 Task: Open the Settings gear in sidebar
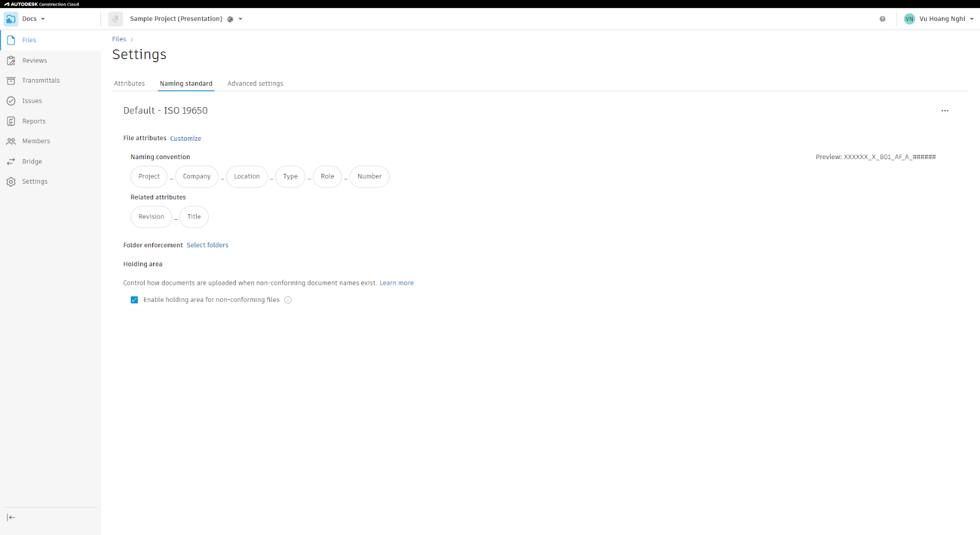coord(11,182)
